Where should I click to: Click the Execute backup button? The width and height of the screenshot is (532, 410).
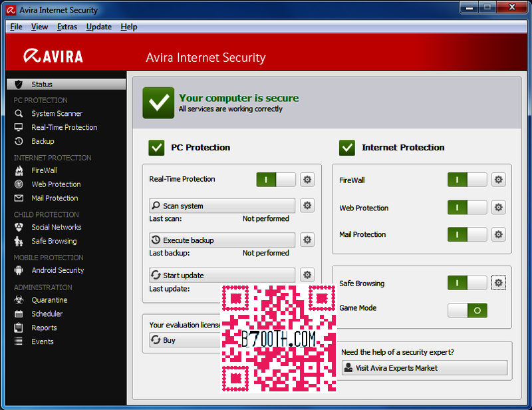[222, 240]
